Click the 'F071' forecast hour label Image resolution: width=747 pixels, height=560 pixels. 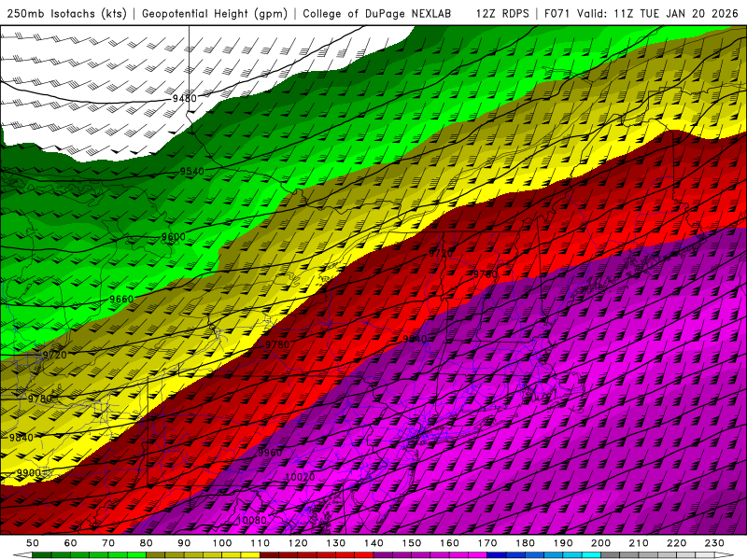pyautogui.click(x=557, y=14)
